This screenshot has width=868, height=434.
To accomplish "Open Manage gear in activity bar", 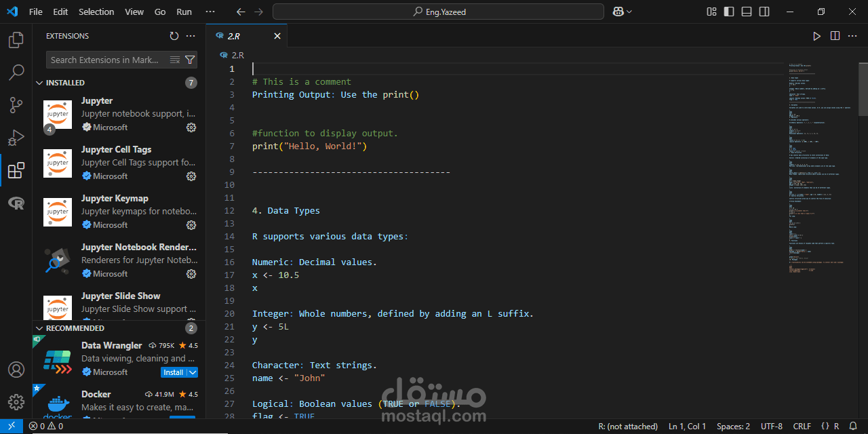I will tap(16, 402).
